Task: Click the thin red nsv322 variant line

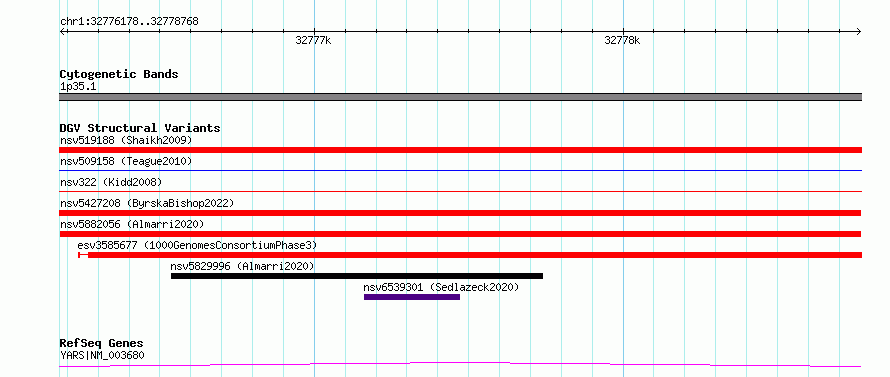Action: (460, 191)
